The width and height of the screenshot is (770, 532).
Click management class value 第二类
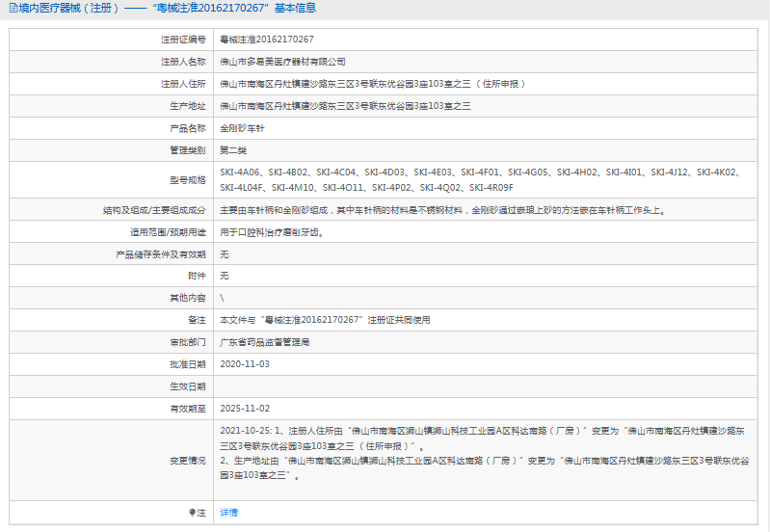[233, 150]
